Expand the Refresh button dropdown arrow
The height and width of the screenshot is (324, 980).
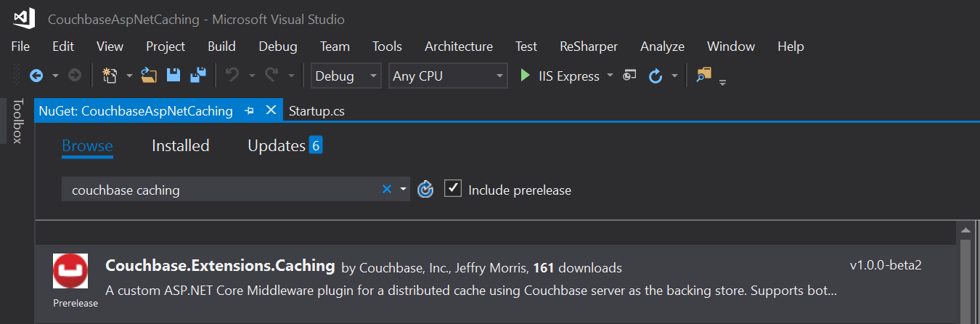674,76
